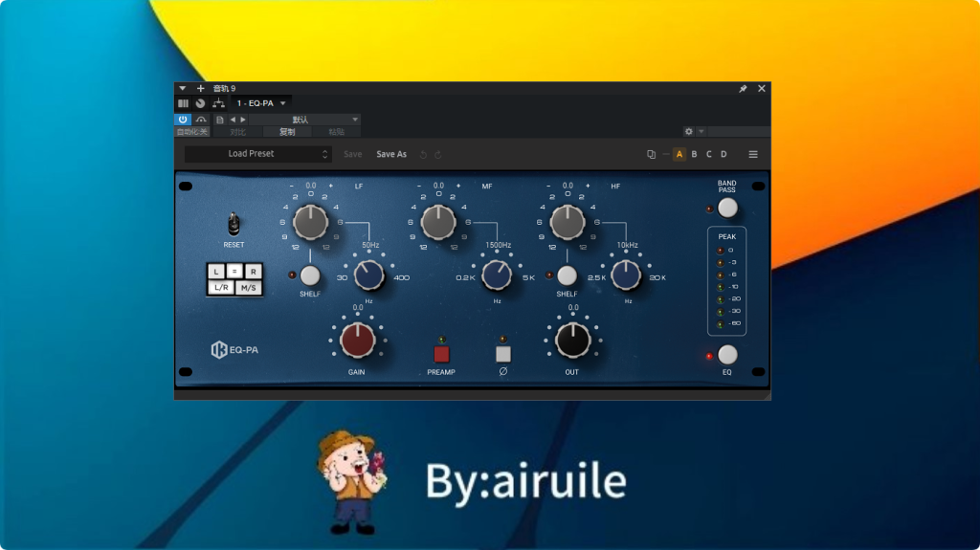Viewport: 980px width, 550px height.
Task: Go to the next preset
Action: coord(243,120)
